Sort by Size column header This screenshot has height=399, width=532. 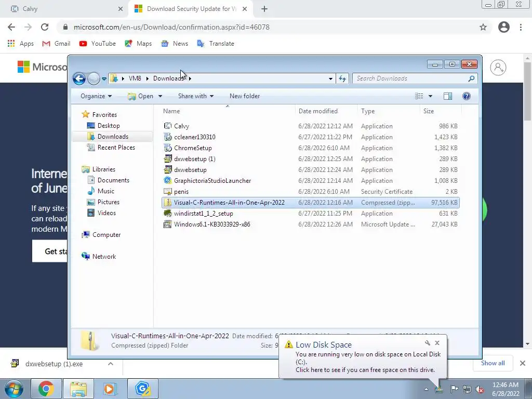(x=429, y=111)
